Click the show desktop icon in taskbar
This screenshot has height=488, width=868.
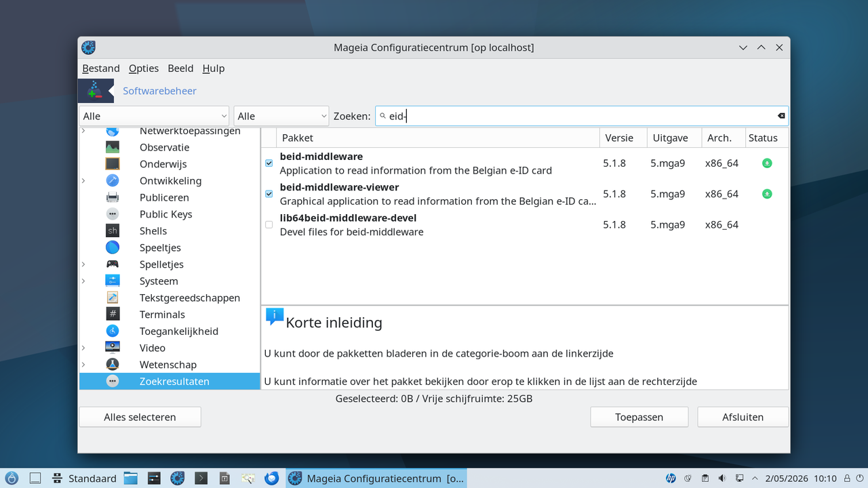35,479
